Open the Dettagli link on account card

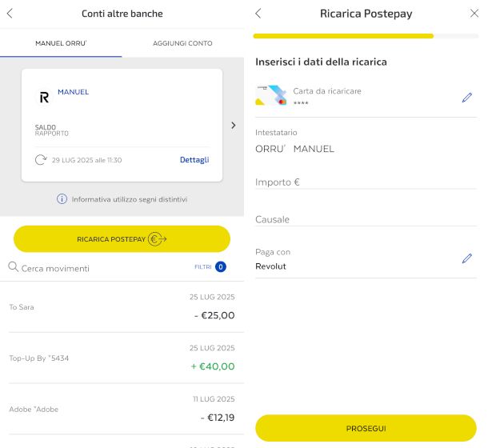coord(194,160)
